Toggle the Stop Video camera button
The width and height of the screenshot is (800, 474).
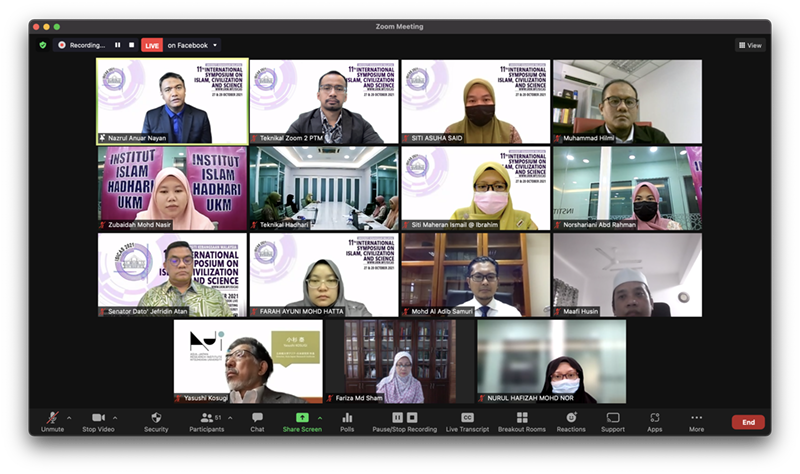98,417
